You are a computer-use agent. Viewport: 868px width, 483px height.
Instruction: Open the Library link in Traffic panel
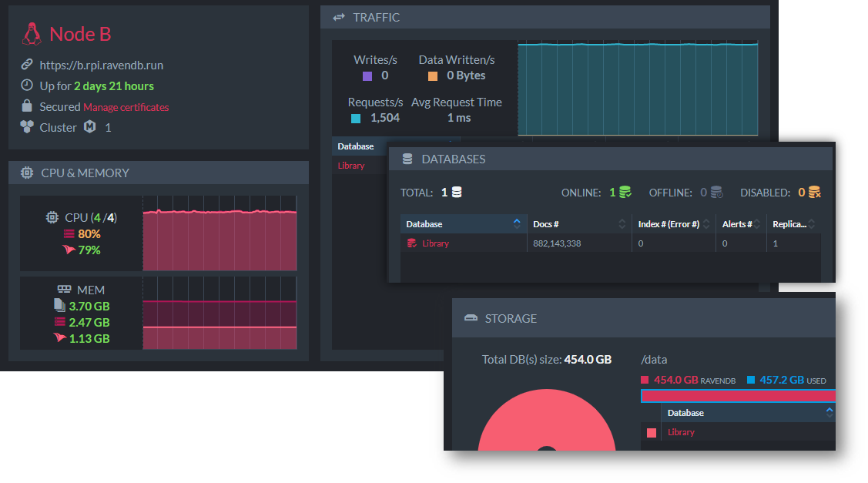351,166
